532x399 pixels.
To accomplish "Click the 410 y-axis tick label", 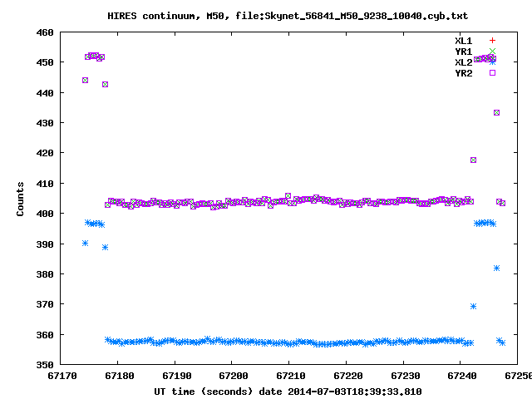I will 45,184.
